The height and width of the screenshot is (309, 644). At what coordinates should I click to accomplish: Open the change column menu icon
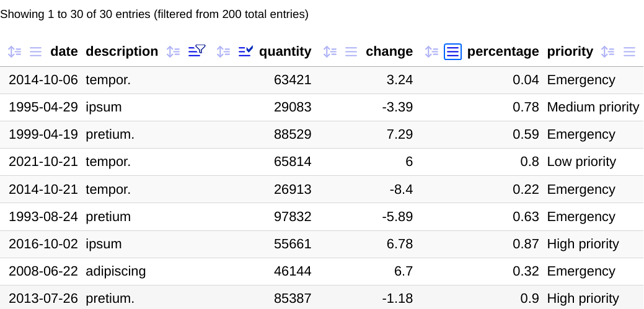(351, 52)
